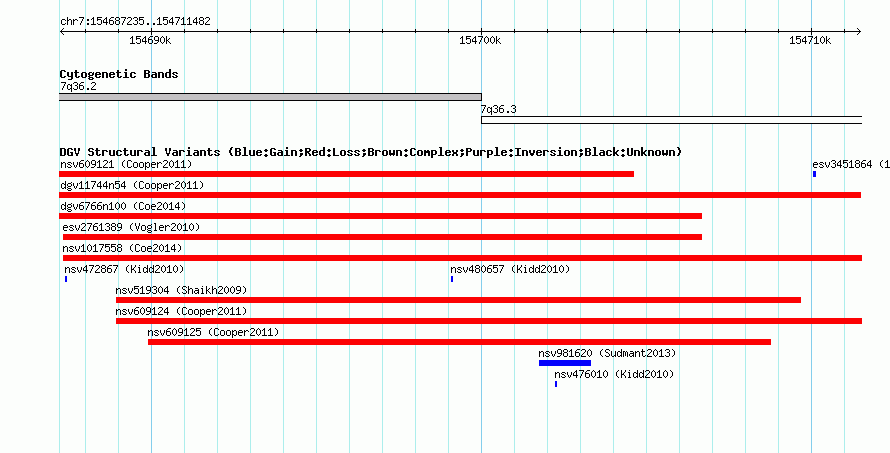This screenshot has width=890, height=453.
Task: Click the left arrow of the ruler
Action: 62,32
